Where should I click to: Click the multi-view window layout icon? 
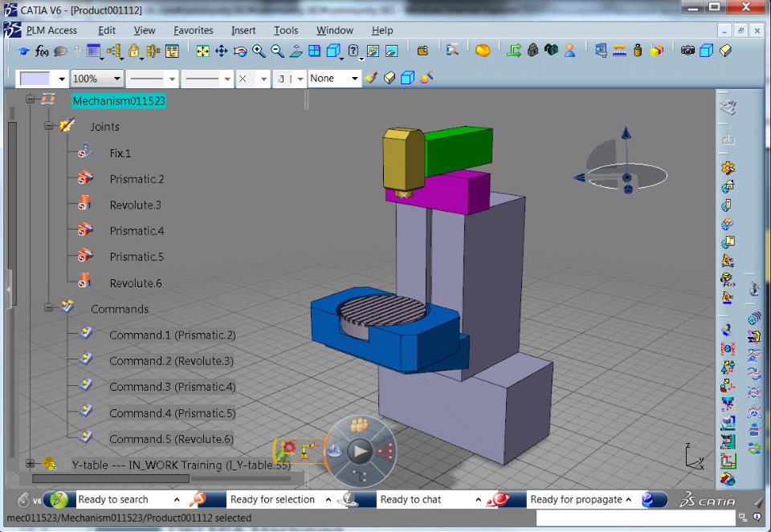pyautogui.click(x=314, y=51)
